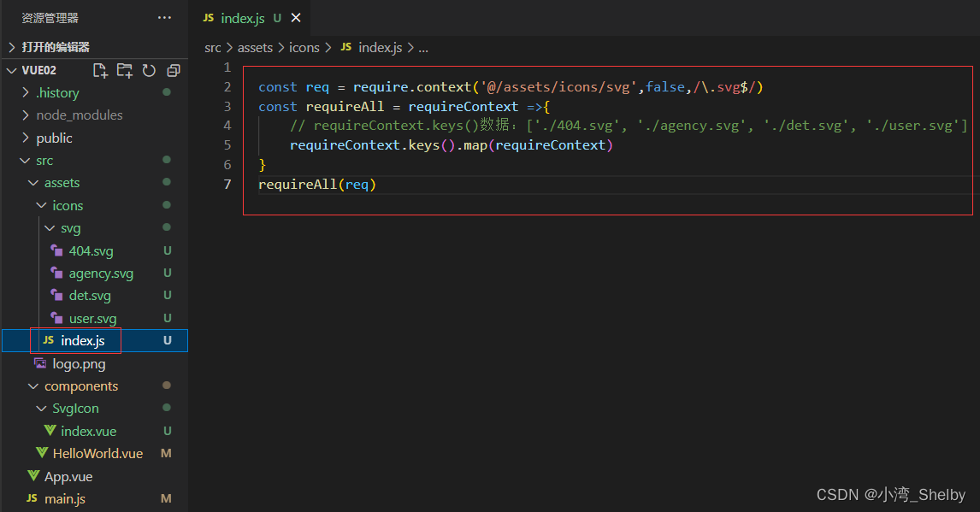Collapse the svg folder
This screenshot has width=980, height=512.
click(x=50, y=228)
